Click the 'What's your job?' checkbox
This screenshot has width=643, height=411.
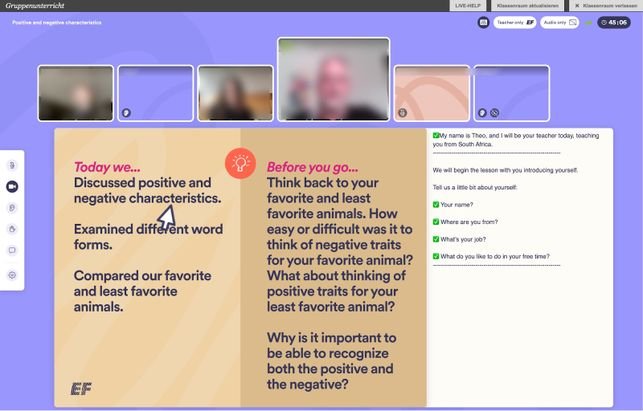click(436, 238)
